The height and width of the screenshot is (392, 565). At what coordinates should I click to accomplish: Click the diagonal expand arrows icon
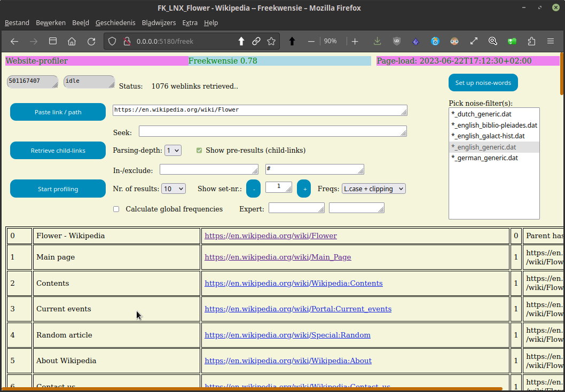click(474, 42)
